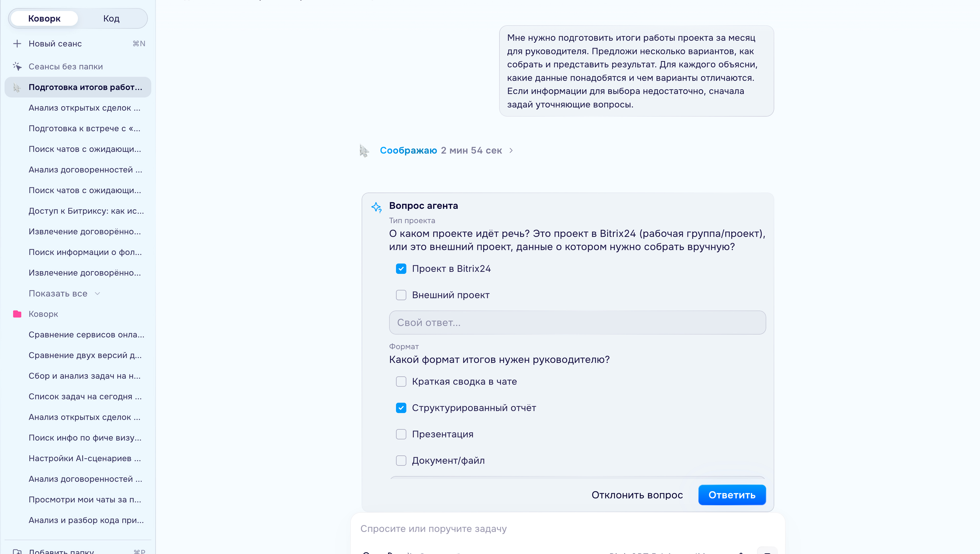980x554 pixels.
Task: Click the agent avatar icon next to Соображаю
Action: click(x=364, y=151)
